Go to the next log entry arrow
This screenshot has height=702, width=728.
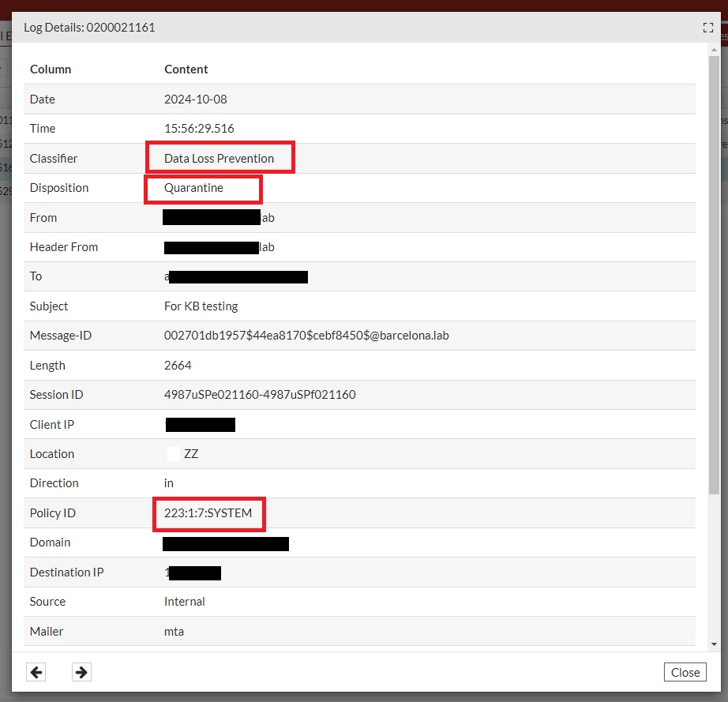[81, 672]
